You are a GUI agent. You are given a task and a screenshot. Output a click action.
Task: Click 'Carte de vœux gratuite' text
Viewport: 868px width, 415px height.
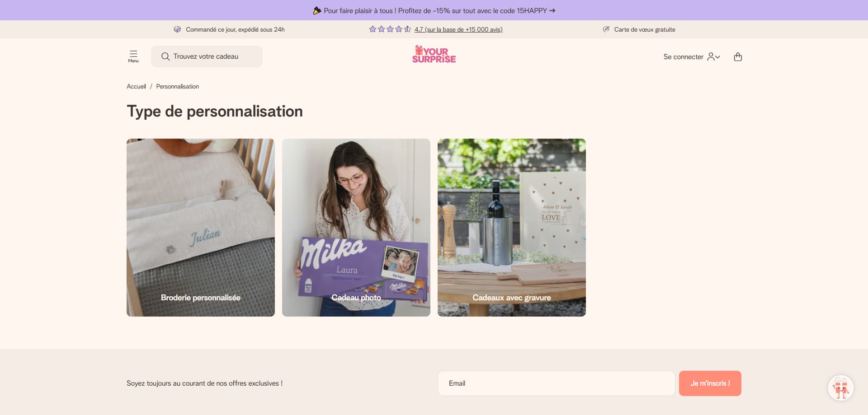click(x=645, y=29)
